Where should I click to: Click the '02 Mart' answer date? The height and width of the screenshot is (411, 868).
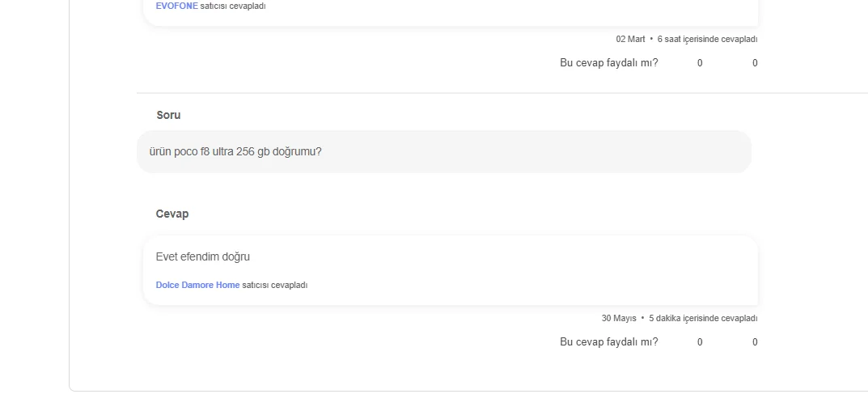click(630, 40)
